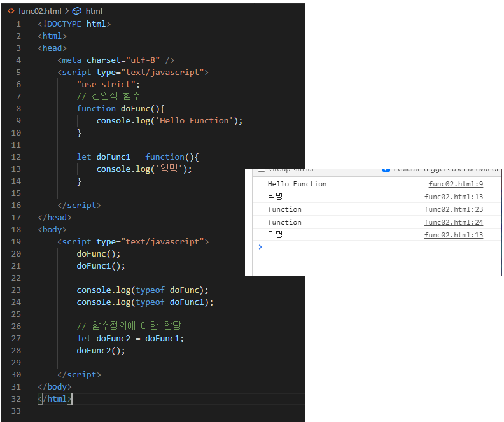Viewport: 504px width, 422px height.
Task: Click the closing </head> tag
Action: [x=55, y=218]
